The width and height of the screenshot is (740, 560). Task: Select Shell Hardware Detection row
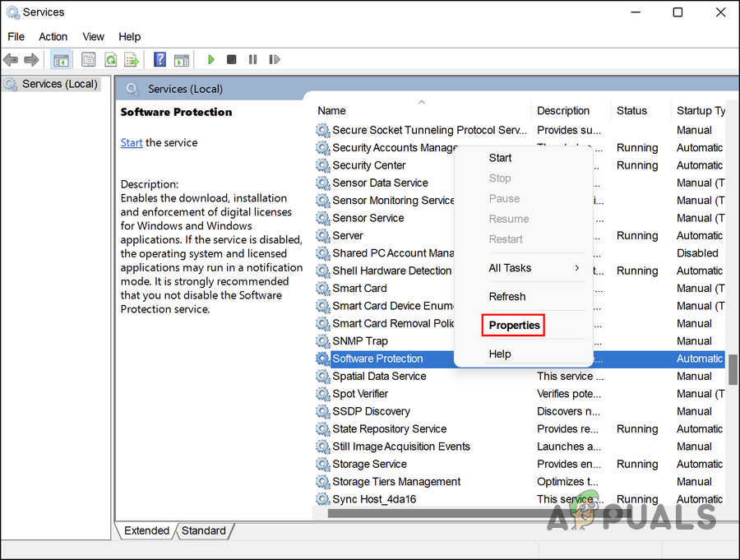click(520, 271)
